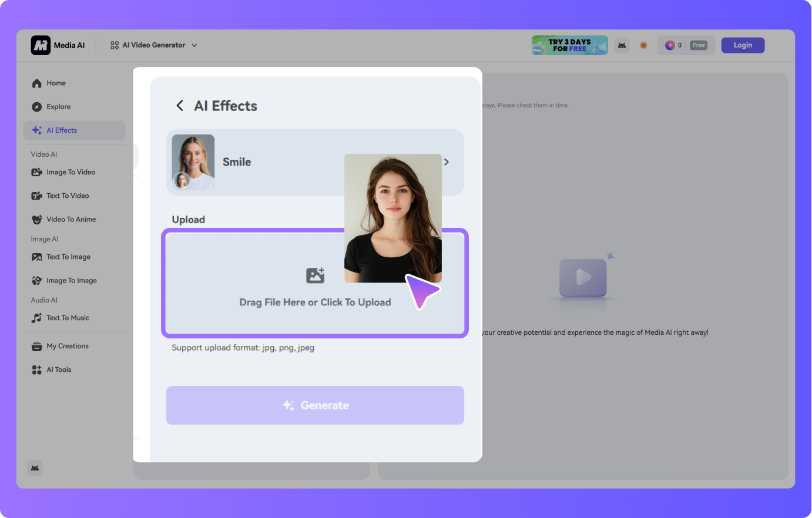Check the credits counter showing 0
Image resolution: width=812 pixels, height=518 pixels.
click(x=679, y=45)
